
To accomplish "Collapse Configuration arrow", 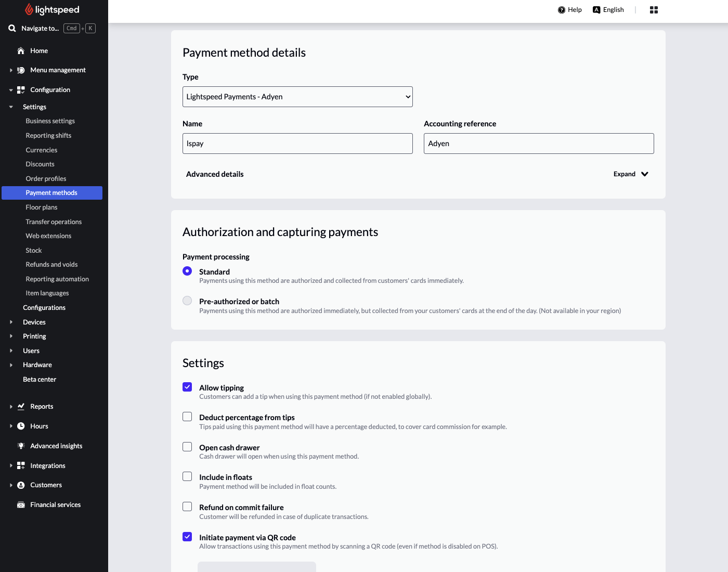I will 11,90.
